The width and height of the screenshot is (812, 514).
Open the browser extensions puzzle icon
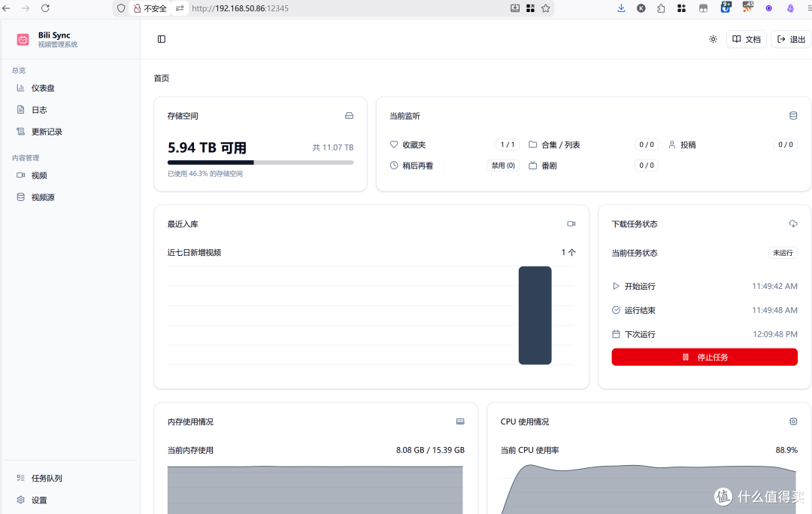pos(661,8)
